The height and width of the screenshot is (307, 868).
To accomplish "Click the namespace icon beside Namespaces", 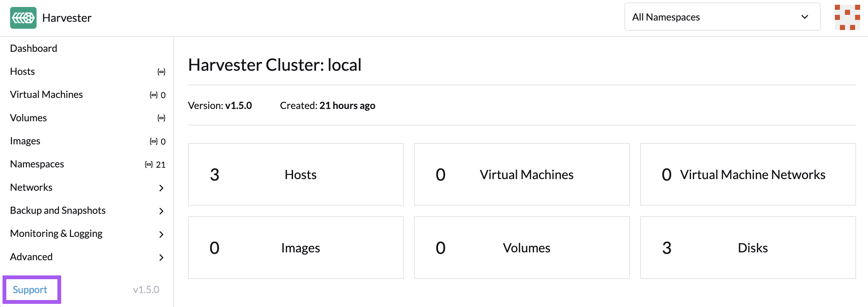I will 149,164.
